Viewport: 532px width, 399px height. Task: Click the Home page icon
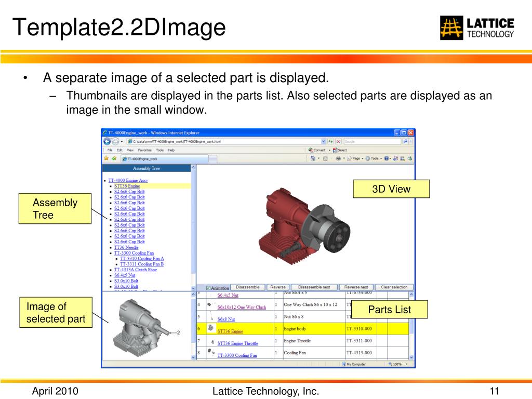tap(313, 158)
